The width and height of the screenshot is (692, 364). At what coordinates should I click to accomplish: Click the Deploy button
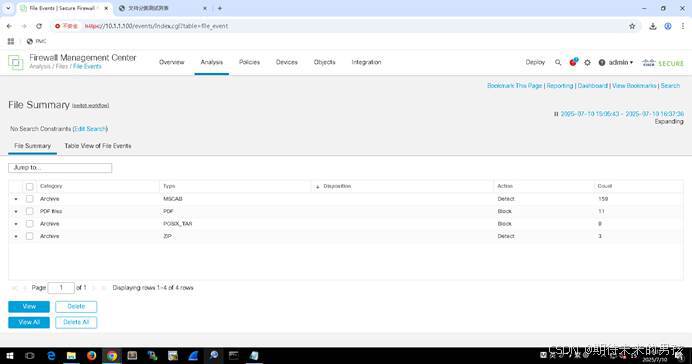(x=535, y=62)
